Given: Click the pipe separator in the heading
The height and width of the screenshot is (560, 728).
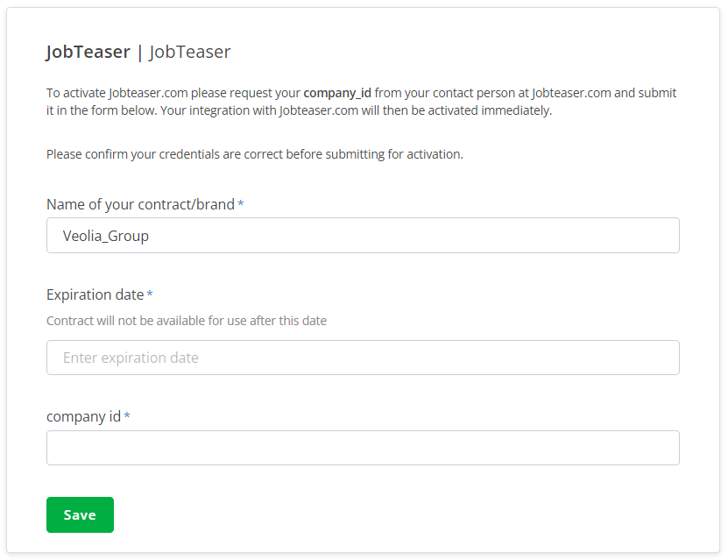Looking at the screenshot, I should click(x=140, y=52).
